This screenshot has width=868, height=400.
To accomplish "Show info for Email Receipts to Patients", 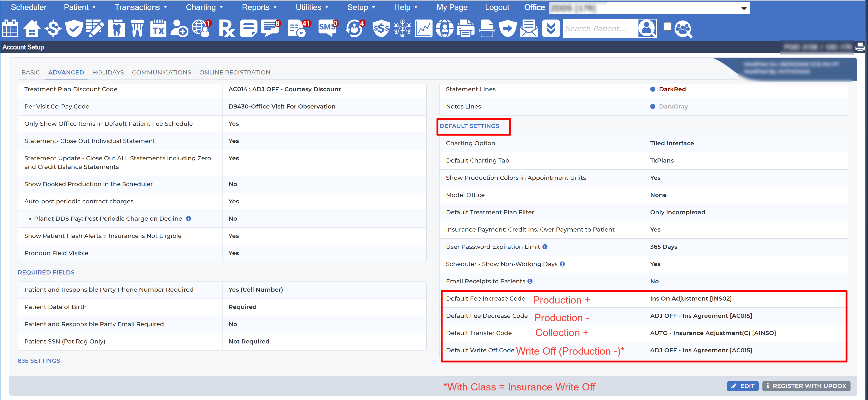I will [530, 281].
